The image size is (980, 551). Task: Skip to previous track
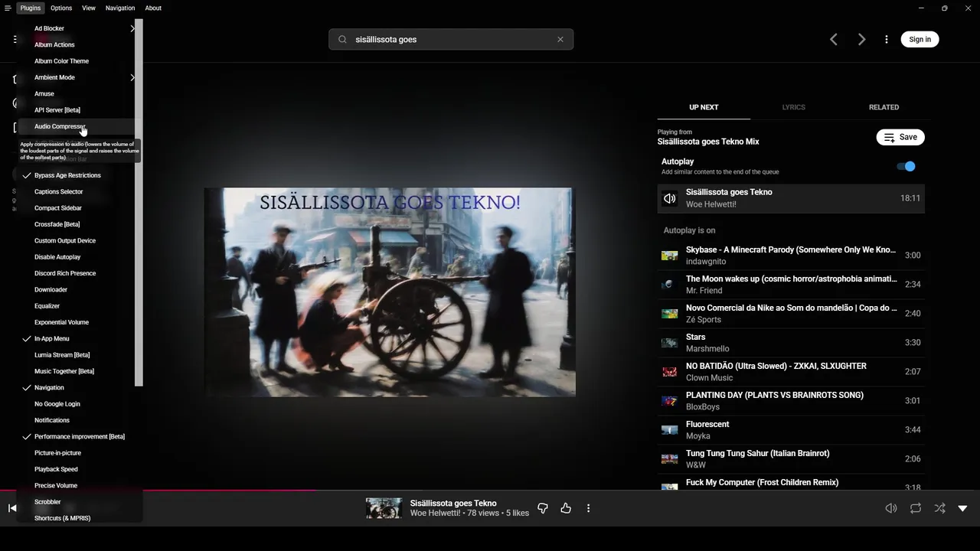(x=12, y=508)
